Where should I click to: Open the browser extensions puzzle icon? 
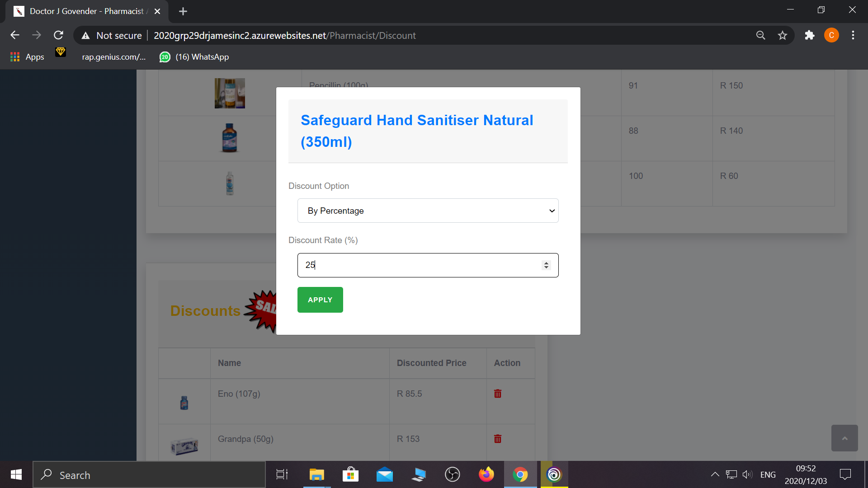(x=809, y=35)
